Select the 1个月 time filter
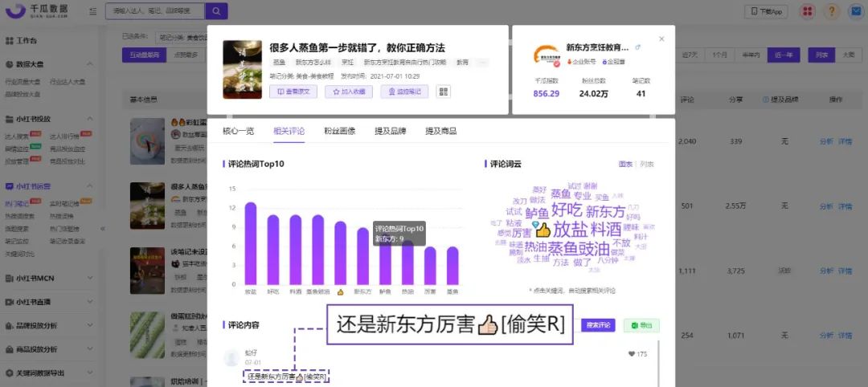Viewport: 868px width, 387px height. point(720,55)
